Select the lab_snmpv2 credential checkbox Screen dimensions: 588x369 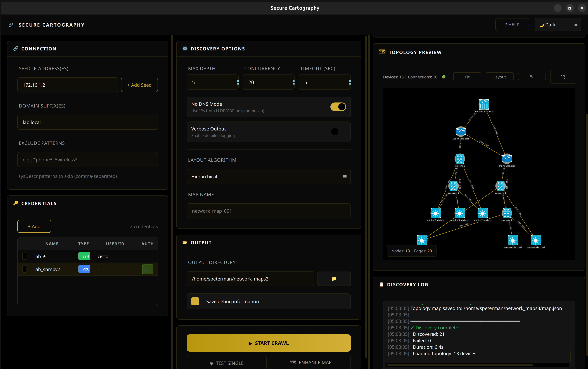(x=24, y=269)
